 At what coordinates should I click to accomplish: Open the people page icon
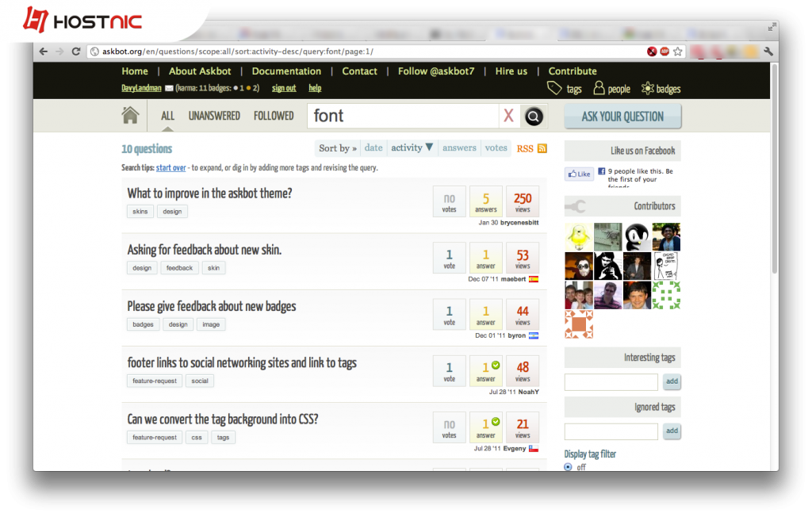coord(599,88)
